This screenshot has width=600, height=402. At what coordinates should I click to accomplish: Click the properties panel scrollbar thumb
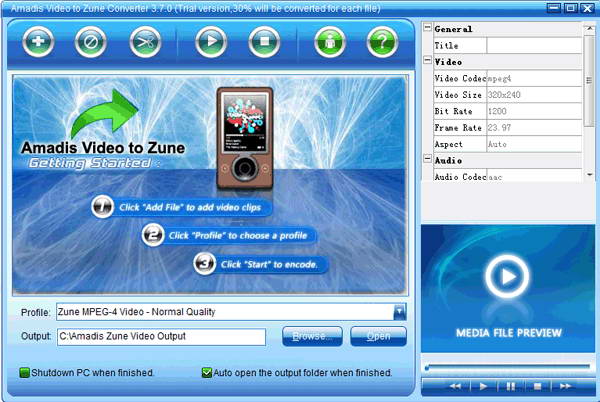pyautogui.click(x=589, y=80)
